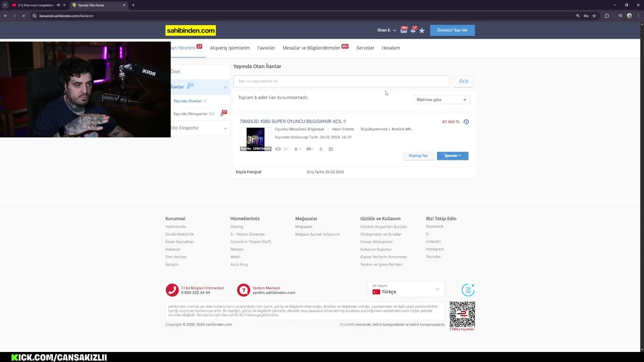Click the sahibinden.com logo
The image size is (644, 362).
point(191,31)
